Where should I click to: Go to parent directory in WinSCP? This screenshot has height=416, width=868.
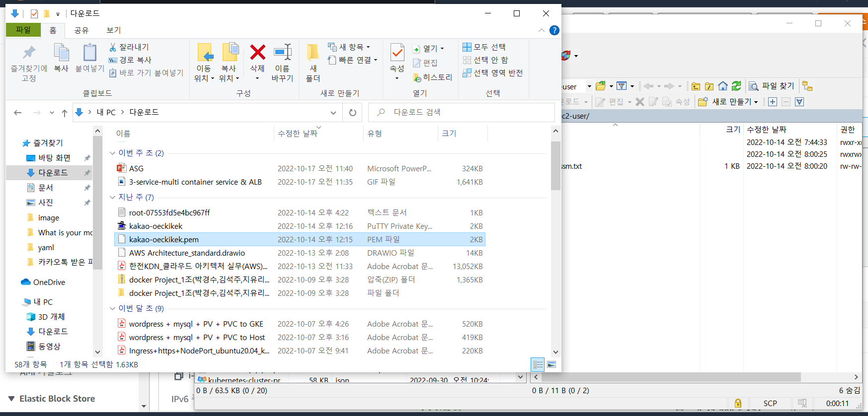coord(696,86)
